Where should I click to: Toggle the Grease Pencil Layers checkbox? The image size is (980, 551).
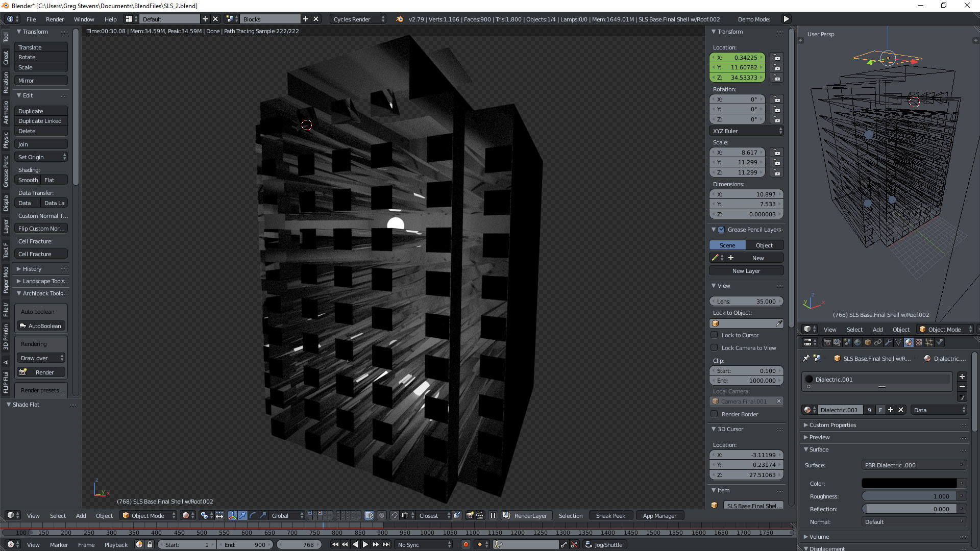pyautogui.click(x=721, y=230)
